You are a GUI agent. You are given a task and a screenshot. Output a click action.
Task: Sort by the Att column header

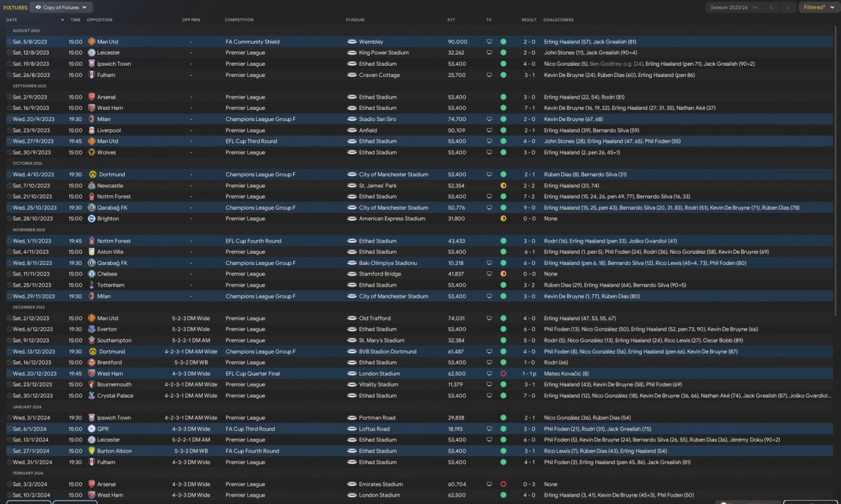point(451,20)
